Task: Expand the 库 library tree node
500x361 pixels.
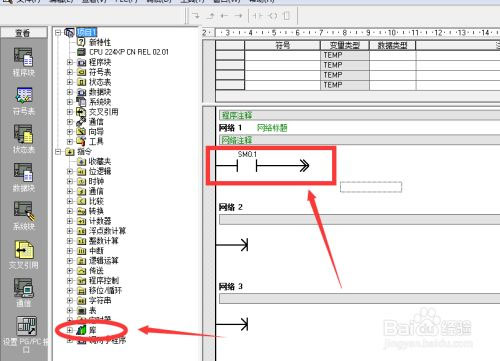Action: tap(69, 330)
